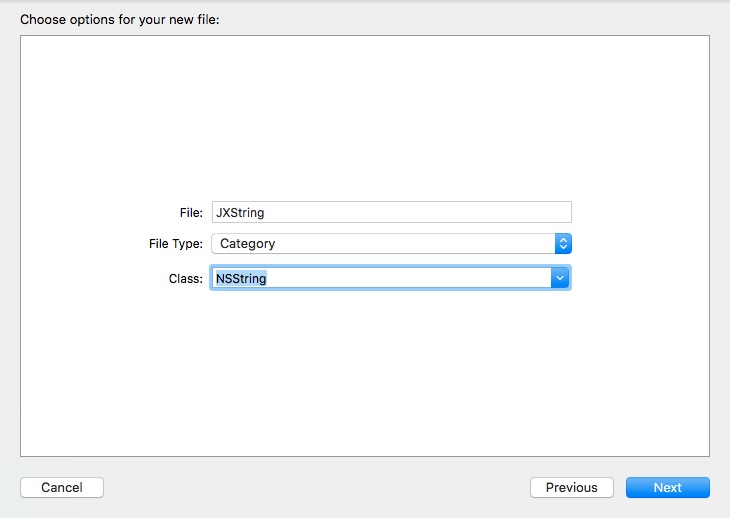Click the gray footer area between Cancel and Previous

[x=317, y=487]
